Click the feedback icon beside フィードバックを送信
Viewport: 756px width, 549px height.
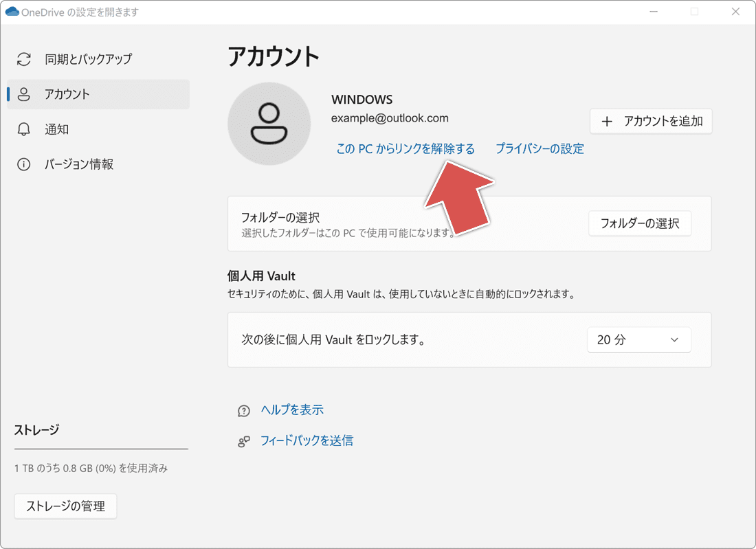click(x=244, y=441)
